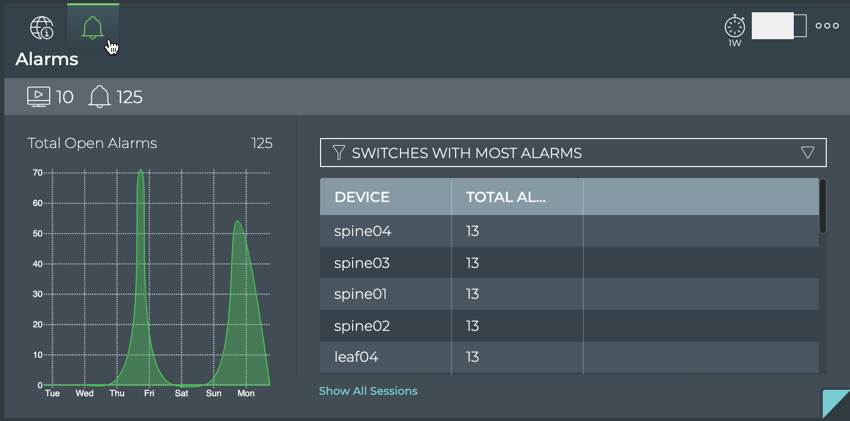Select the Alarms bell tab

click(93, 27)
